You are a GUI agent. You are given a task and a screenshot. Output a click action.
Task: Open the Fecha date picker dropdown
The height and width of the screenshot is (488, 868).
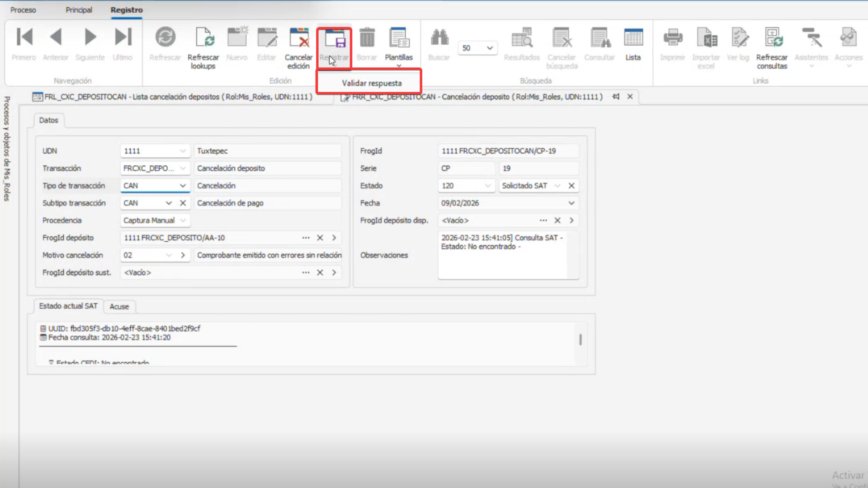[571, 203]
